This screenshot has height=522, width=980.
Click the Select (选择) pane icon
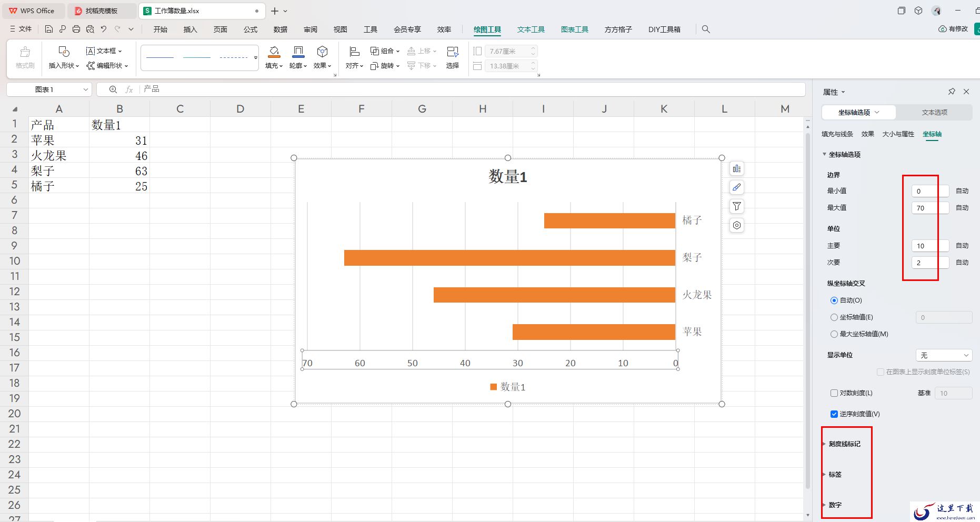[453, 51]
